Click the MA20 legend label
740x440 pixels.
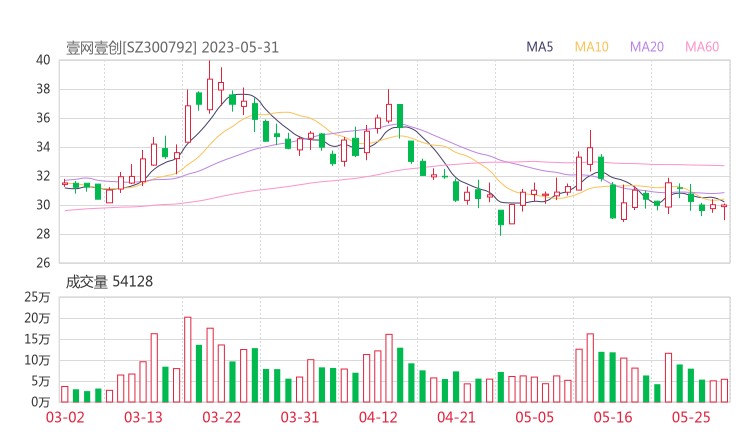647,47
